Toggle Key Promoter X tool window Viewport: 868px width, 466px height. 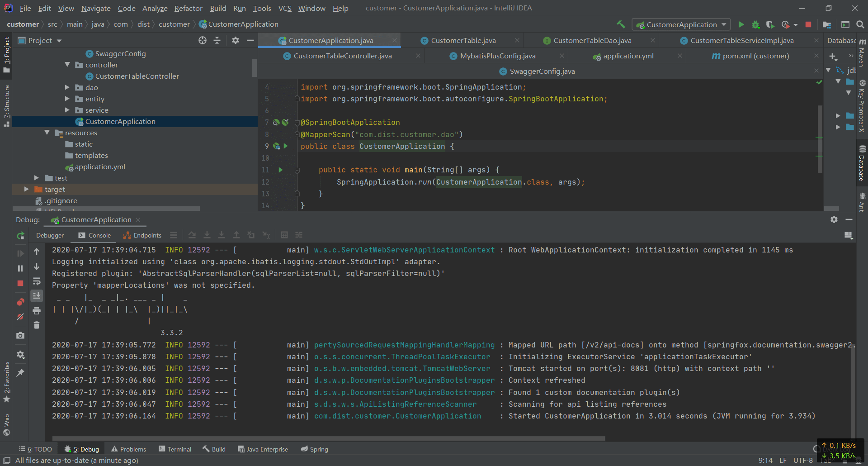coord(862,106)
